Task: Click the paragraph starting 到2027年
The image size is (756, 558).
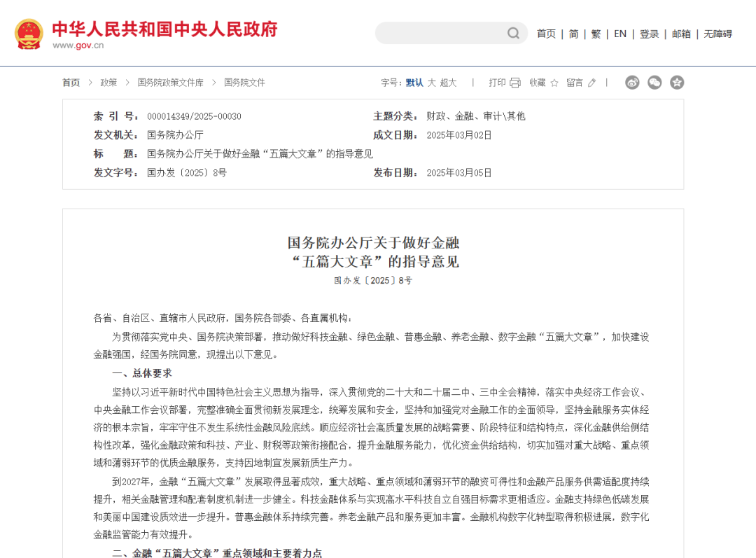Action: point(371,508)
